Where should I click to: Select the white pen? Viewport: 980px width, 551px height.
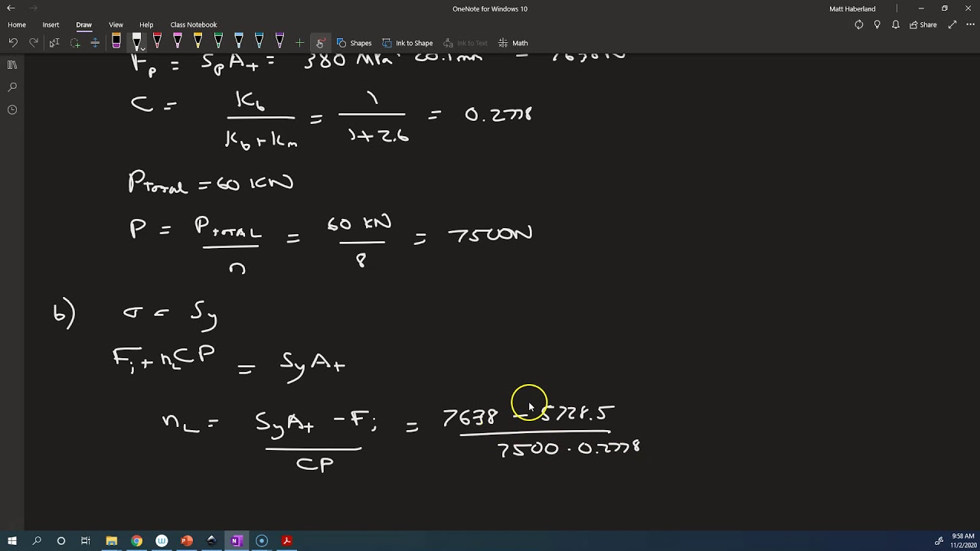click(x=137, y=41)
